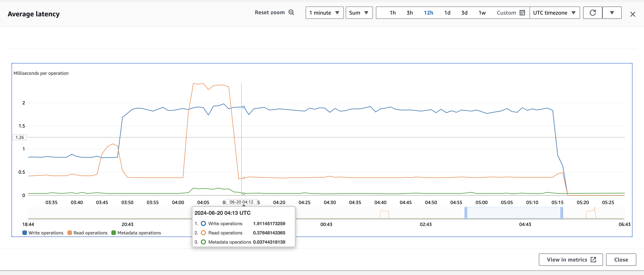Screen dimensions: 644x275
Task: Click the Write operations circle in tooltip
Action: 203,224
